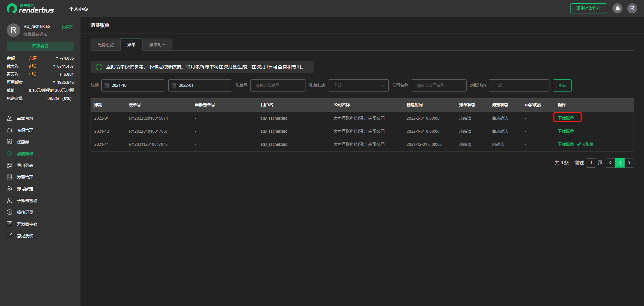The image size is (644, 306).
Task: Open 导出列表 export list icon
Action: coord(9,165)
